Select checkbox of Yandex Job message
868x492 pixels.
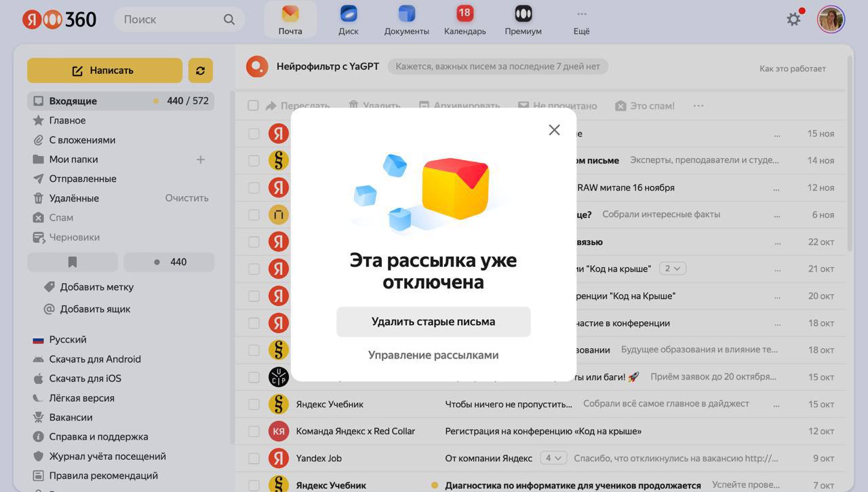point(254,459)
